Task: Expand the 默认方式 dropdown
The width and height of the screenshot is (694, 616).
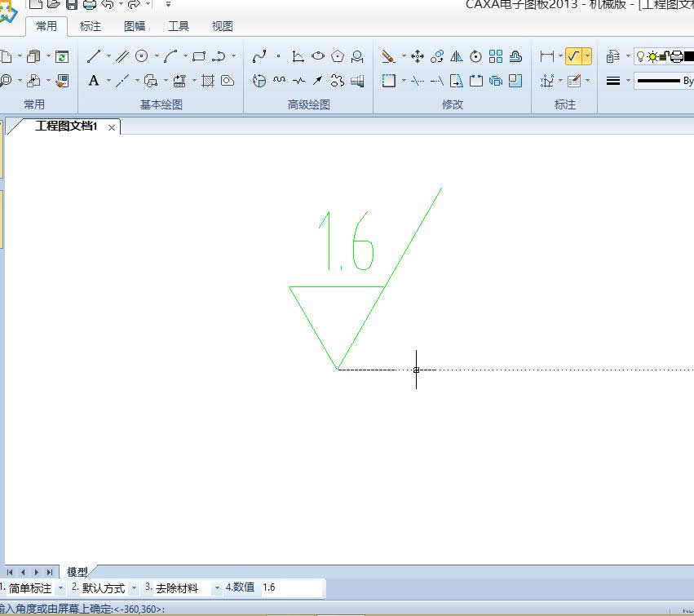Action: pyautogui.click(x=134, y=588)
